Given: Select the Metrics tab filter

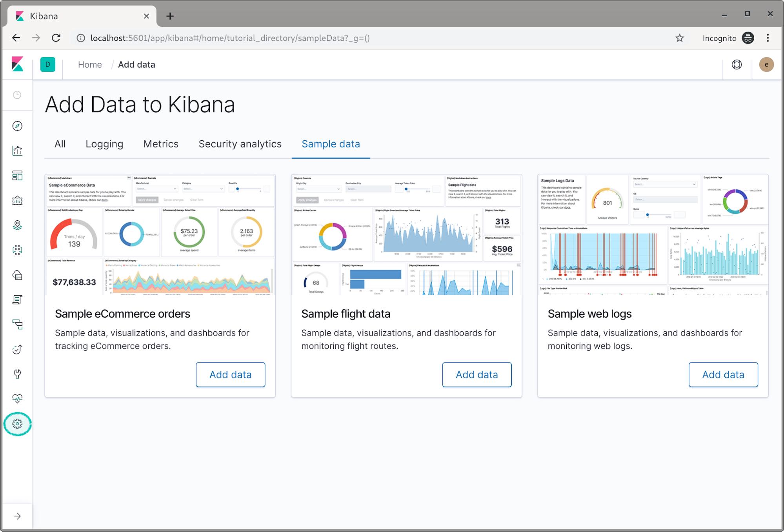Looking at the screenshot, I should (x=161, y=144).
